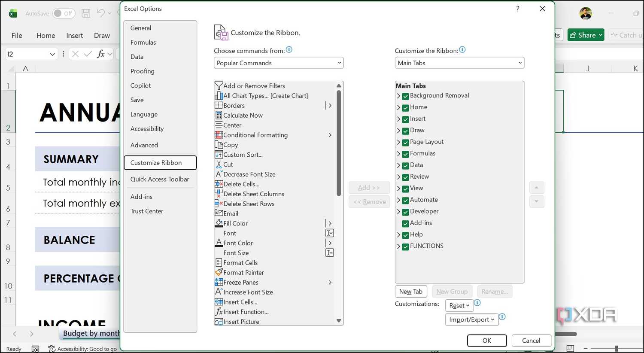644x353 pixels.
Task: Click the Save icon in Excel title bar
Action: [x=86, y=13]
